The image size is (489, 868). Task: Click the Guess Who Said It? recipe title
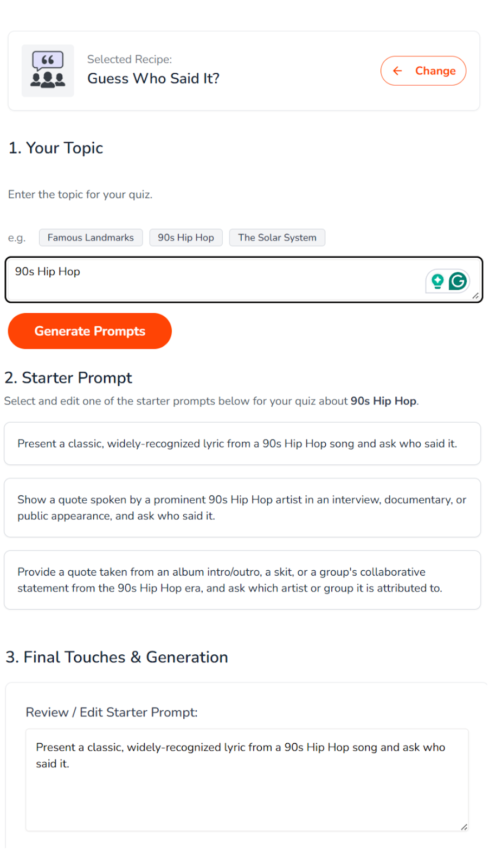tap(153, 79)
